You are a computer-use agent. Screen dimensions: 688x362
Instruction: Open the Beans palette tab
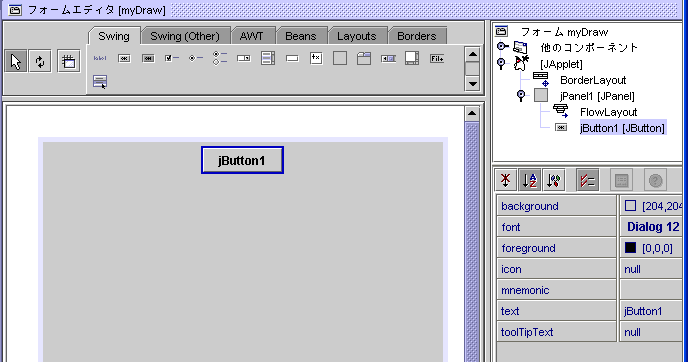[x=301, y=36]
